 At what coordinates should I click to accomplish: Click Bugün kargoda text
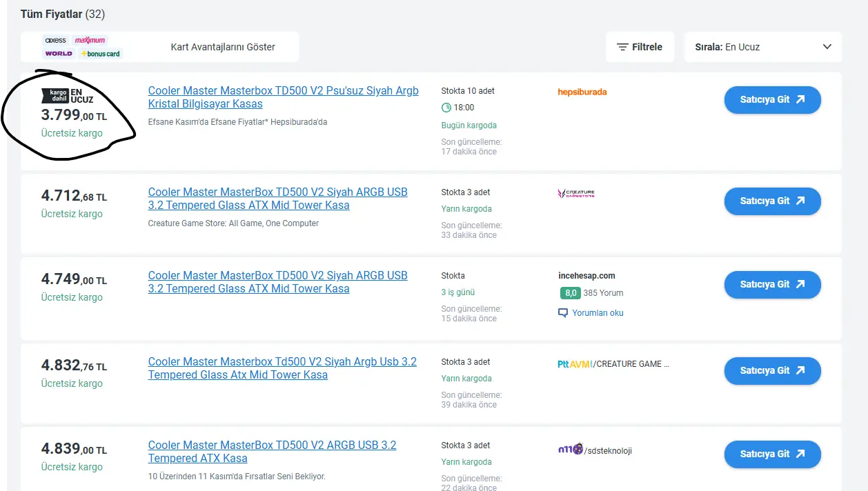click(x=469, y=126)
